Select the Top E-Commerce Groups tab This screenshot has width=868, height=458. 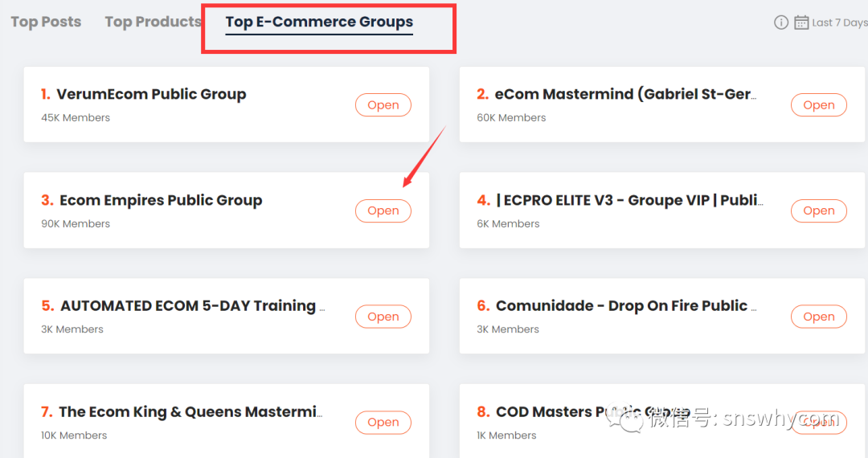tap(319, 22)
